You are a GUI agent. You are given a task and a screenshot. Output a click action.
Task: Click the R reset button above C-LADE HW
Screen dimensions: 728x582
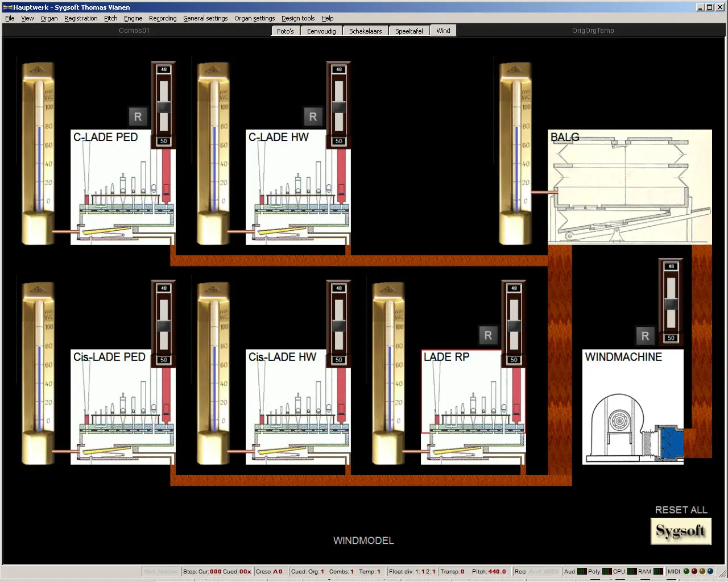pyautogui.click(x=313, y=117)
